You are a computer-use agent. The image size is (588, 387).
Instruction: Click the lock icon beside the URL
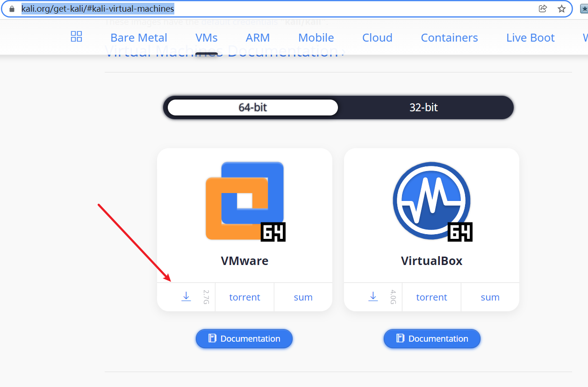pos(12,8)
